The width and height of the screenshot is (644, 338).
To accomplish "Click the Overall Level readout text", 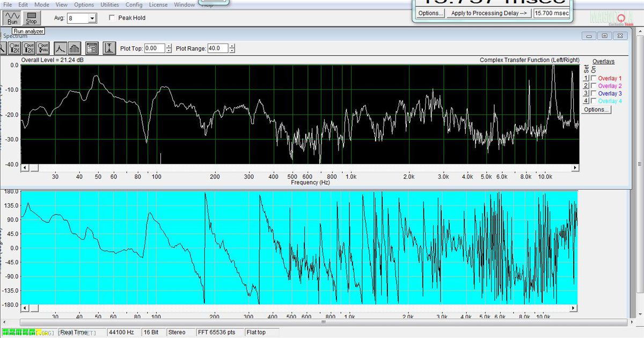I will [52, 60].
